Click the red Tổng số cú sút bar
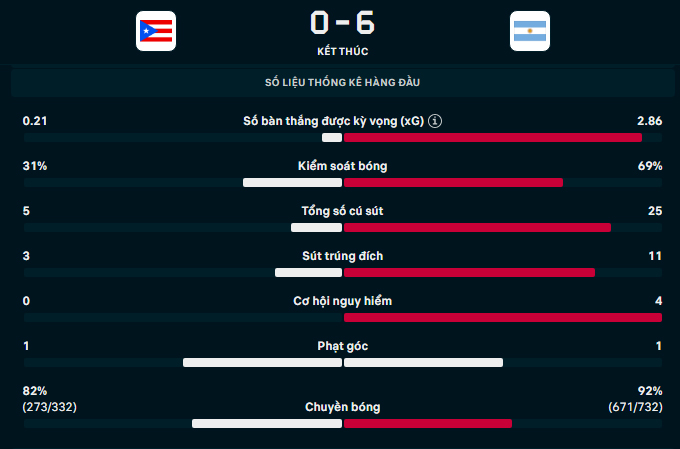680x449 pixels. click(477, 228)
